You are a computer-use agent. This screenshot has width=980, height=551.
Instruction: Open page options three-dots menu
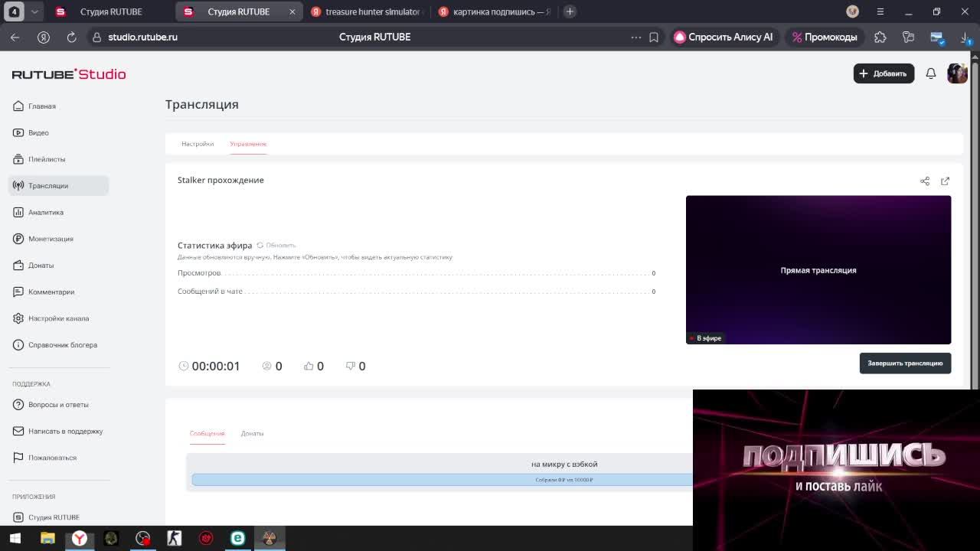pos(636,37)
